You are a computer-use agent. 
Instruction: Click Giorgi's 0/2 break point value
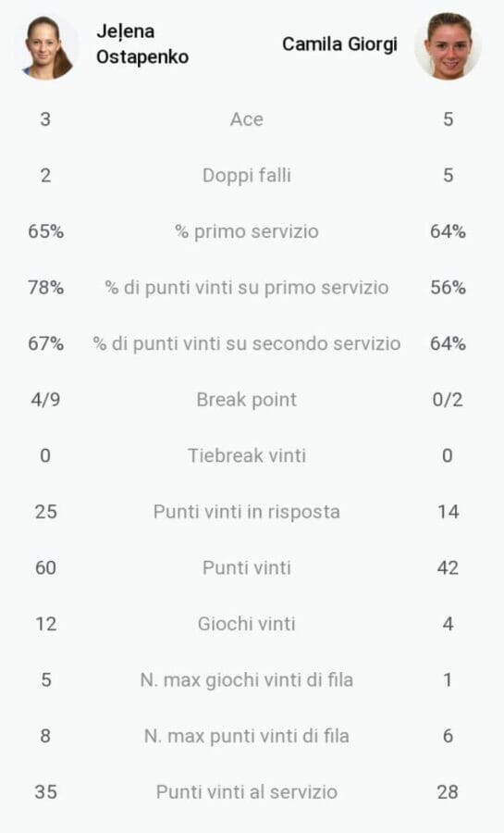click(448, 400)
